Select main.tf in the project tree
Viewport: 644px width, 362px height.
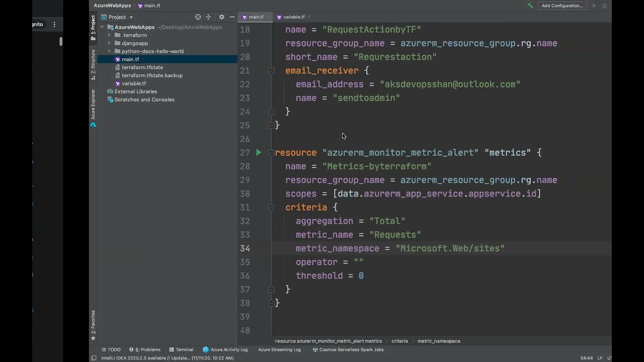(x=130, y=59)
